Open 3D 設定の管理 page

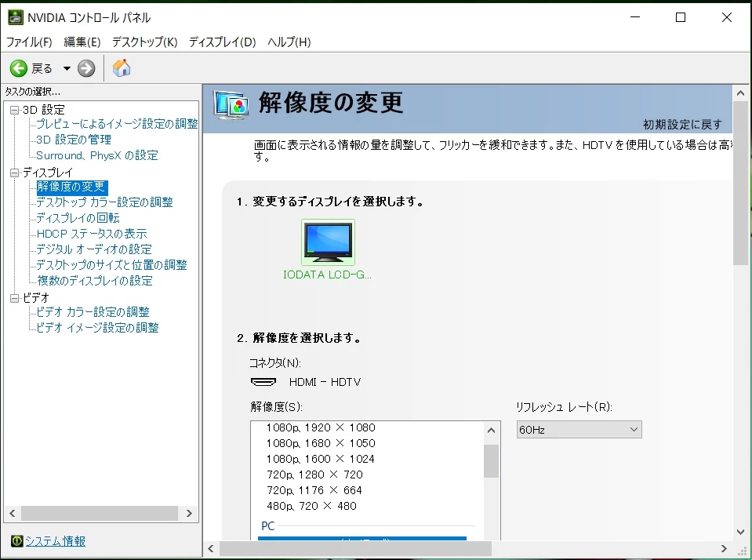click(x=74, y=140)
